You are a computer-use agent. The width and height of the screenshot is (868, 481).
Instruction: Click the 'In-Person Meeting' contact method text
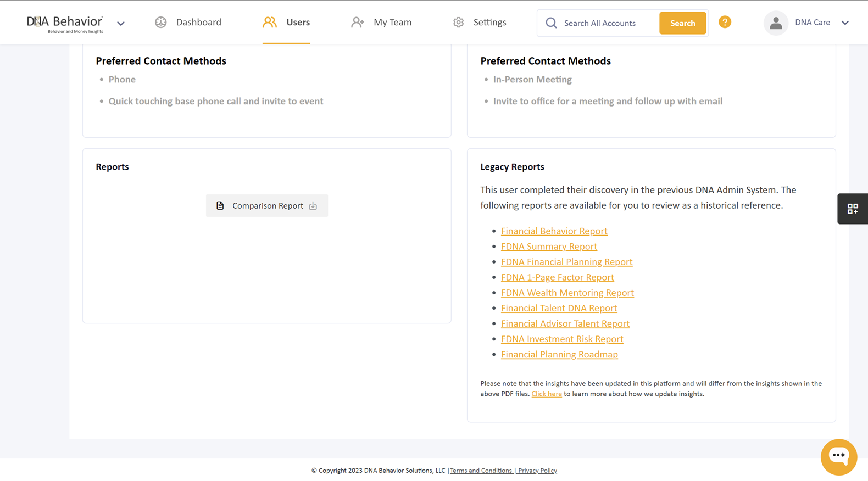532,80
